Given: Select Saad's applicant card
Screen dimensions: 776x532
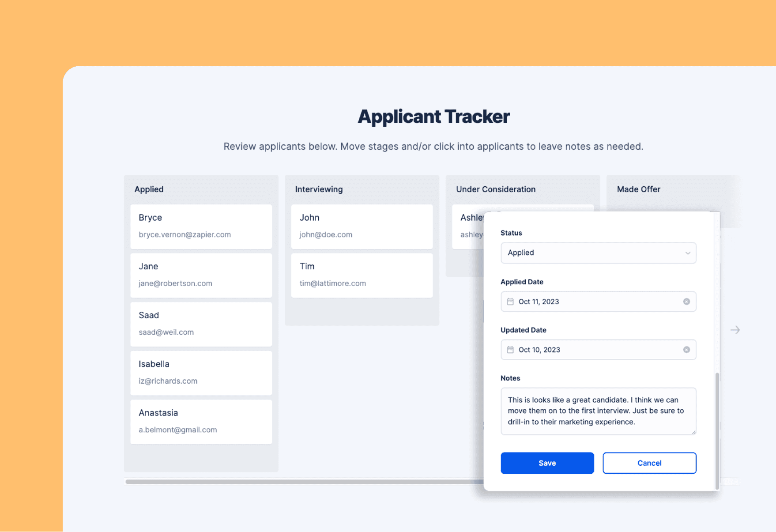Looking at the screenshot, I should (201, 324).
